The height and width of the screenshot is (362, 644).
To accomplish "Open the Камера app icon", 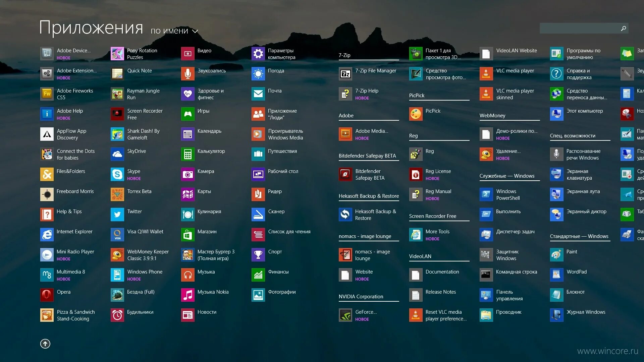I will coord(188,174).
